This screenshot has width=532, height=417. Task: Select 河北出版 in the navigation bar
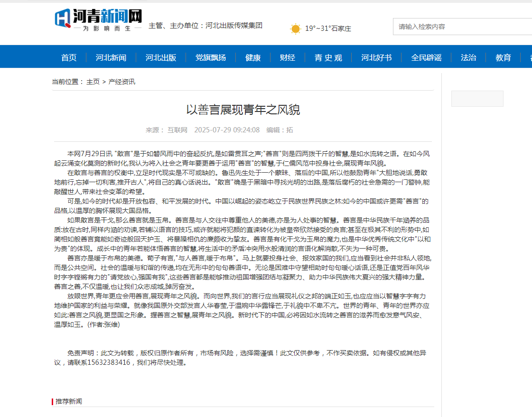pos(161,57)
